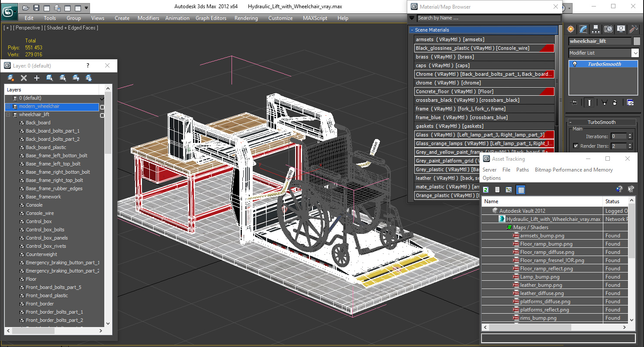
Task: Toggle modern_wheelchair layer current checkbox
Action: [x=102, y=107]
